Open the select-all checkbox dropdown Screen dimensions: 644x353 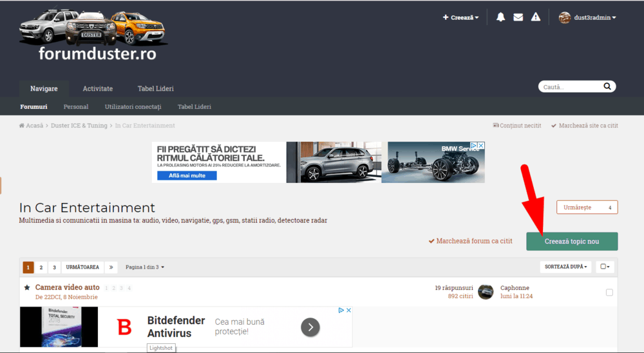[x=605, y=267]
